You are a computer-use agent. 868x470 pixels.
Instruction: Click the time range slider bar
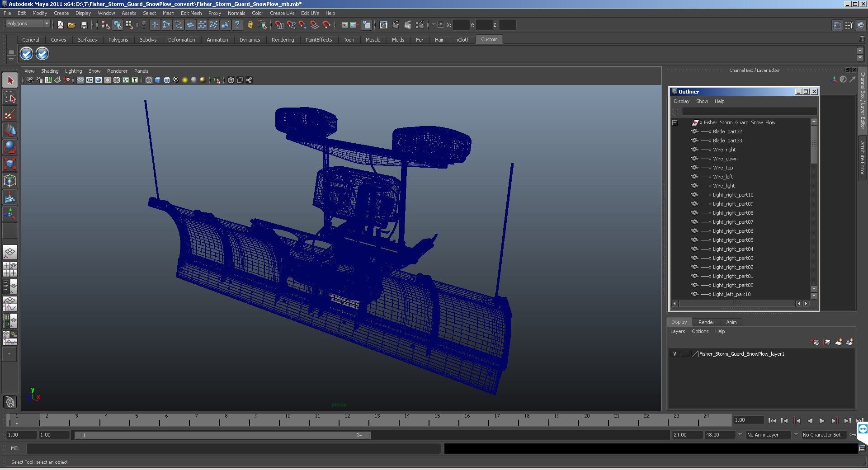pyautogui.click(x=222, y=435)
